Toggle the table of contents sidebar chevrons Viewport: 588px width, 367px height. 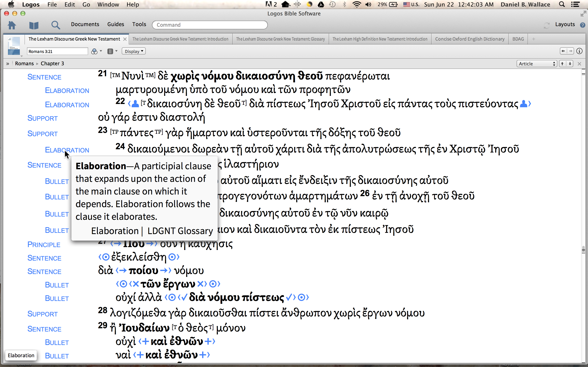click(x=8, y=64)
